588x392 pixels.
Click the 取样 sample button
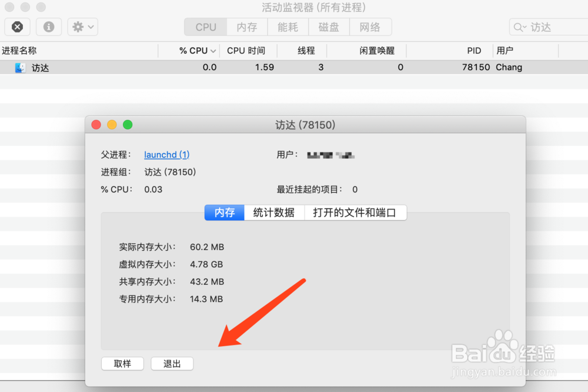tap(122, 363)
